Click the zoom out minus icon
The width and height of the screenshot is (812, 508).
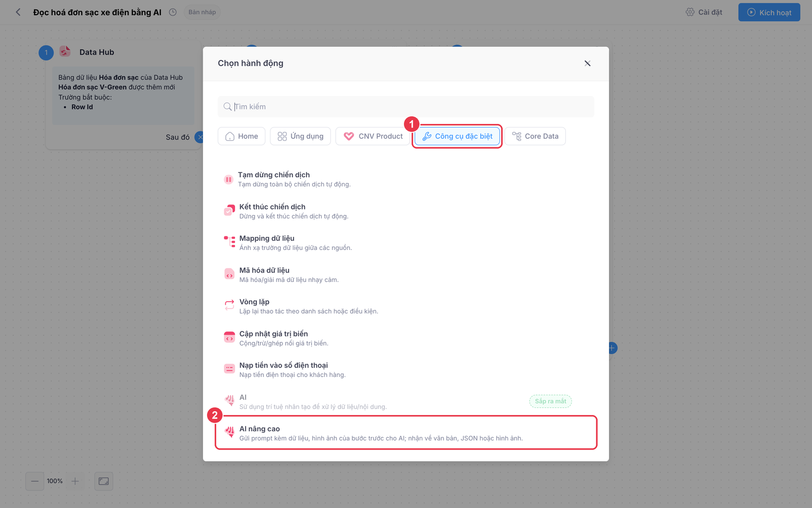coord(35,481)
